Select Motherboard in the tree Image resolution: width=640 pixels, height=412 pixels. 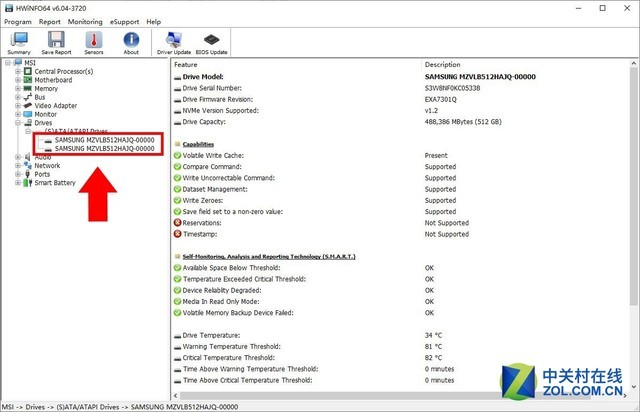[x=53, y=80]
